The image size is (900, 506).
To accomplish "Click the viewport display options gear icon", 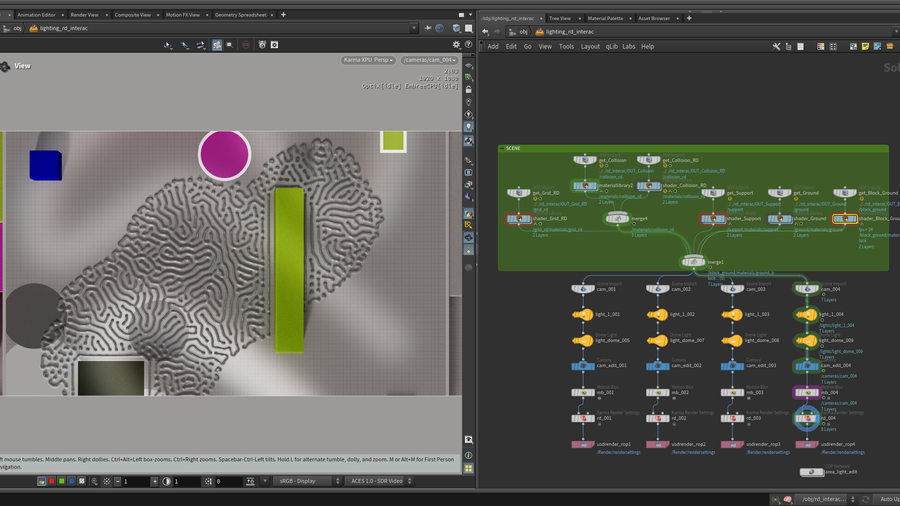I will 456,45.
